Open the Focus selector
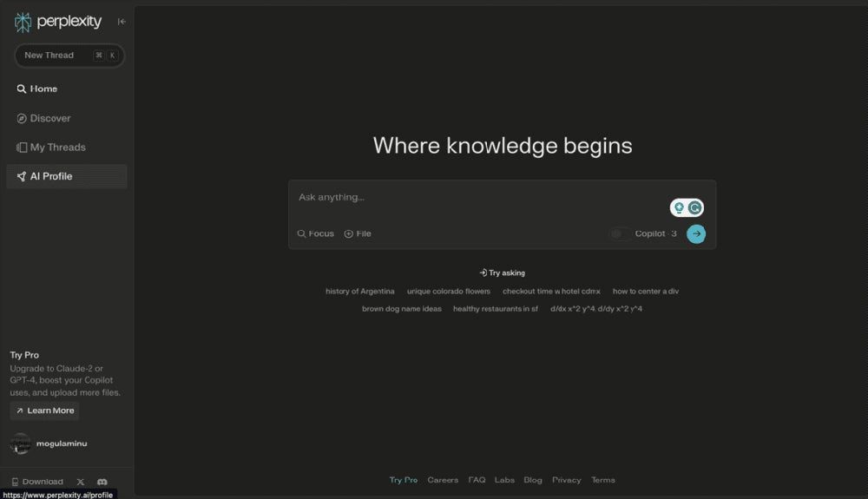The image size is (868, 499). pyautogui.click(x=316, y=233)
